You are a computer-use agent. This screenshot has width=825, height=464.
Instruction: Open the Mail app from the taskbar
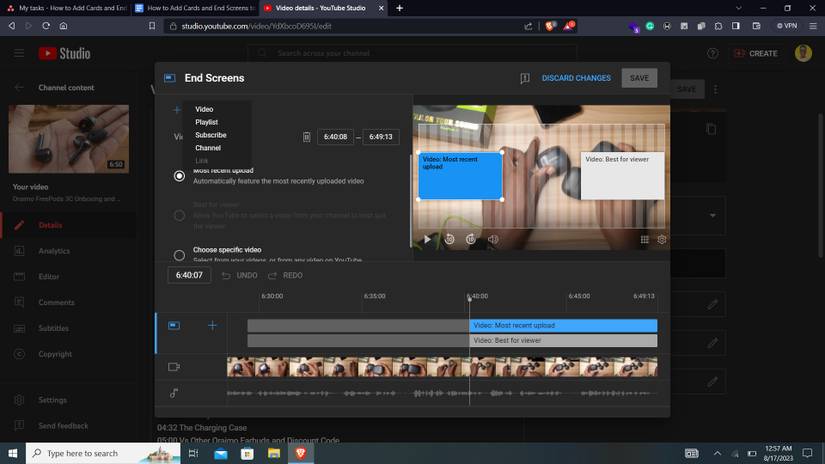(220, 453)
